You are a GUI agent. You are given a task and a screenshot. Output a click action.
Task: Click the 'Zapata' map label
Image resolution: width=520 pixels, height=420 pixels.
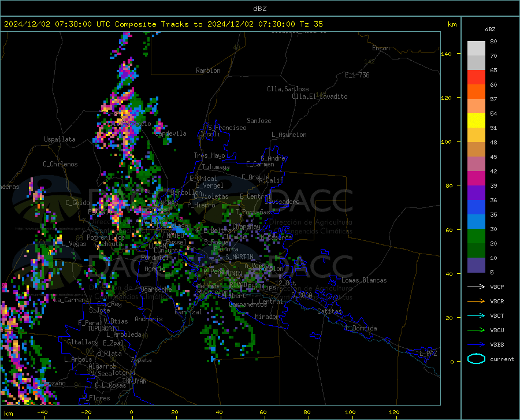142,360
